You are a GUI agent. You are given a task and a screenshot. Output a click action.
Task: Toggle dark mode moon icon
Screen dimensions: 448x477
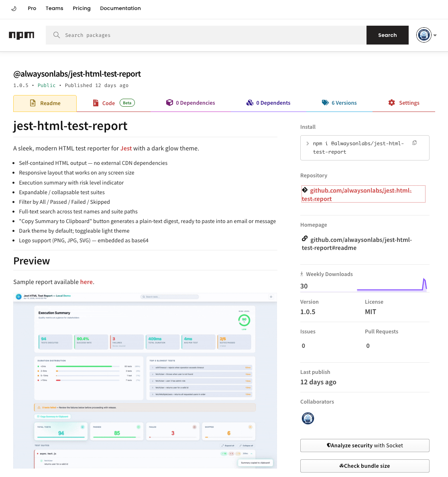click(14, 8)
